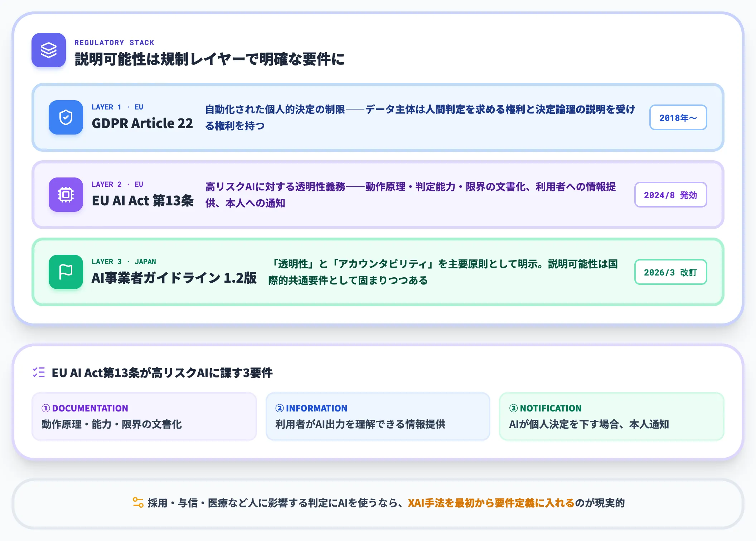
Task: Open the Notification requirement card
Action: (611, 416)
